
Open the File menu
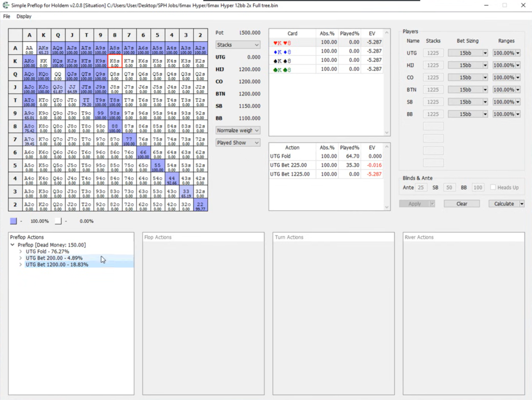(x=6, y=16)
